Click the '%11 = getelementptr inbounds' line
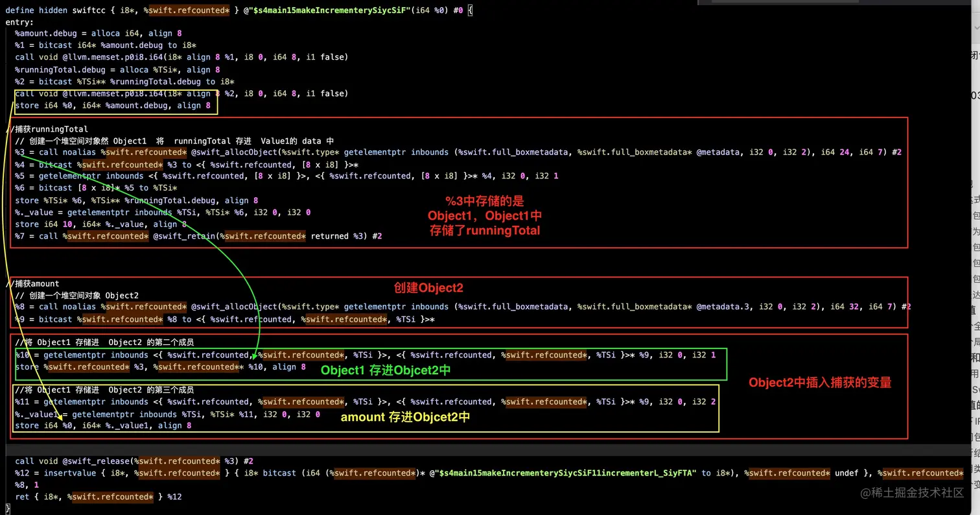980x515 pixels. tap(366, 401)
